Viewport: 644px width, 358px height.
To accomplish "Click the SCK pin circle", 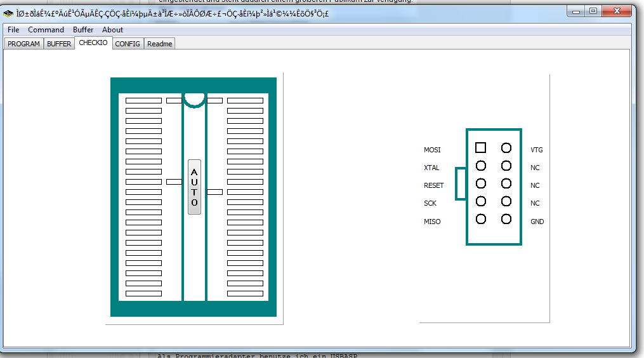I will point(480,201).
